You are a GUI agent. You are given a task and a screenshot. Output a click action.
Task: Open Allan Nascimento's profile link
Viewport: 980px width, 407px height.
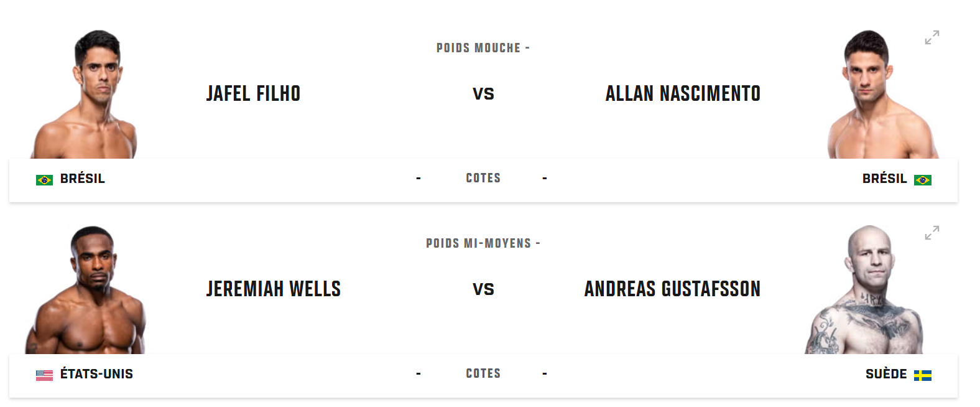coord(683,93)
